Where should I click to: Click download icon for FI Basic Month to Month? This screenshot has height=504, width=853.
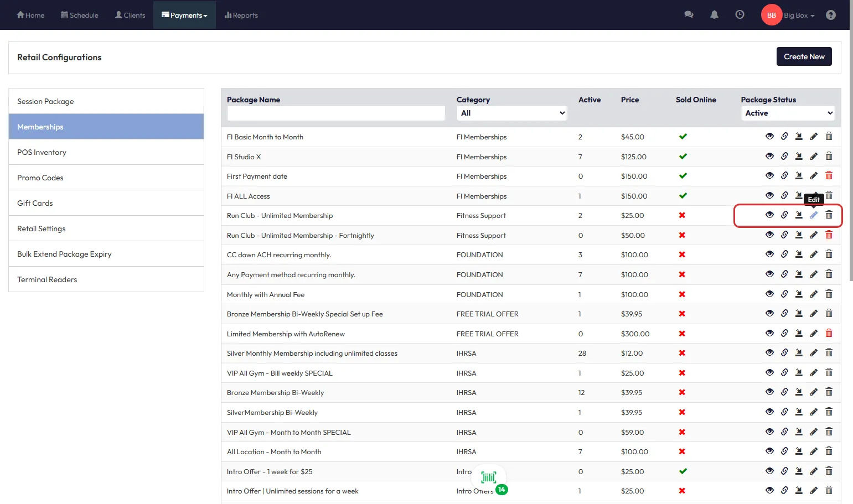point(799,137)
